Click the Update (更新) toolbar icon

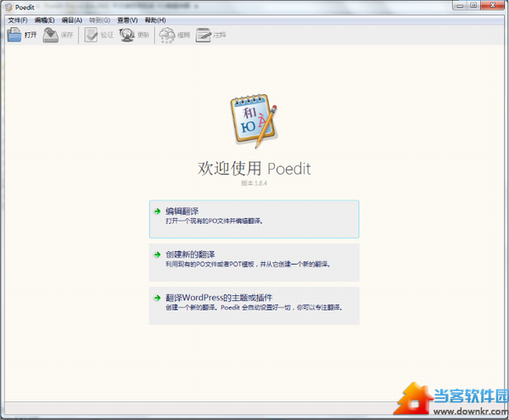(127, 35)
